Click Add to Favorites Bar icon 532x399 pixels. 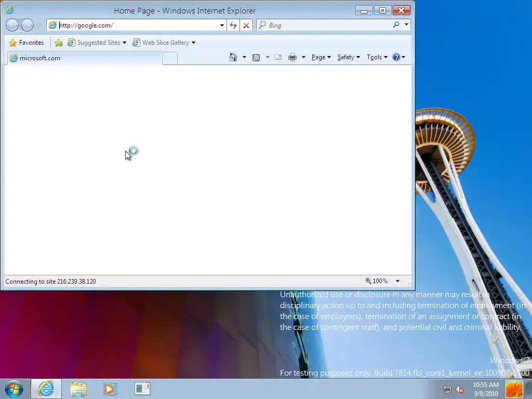click(59, 43)
